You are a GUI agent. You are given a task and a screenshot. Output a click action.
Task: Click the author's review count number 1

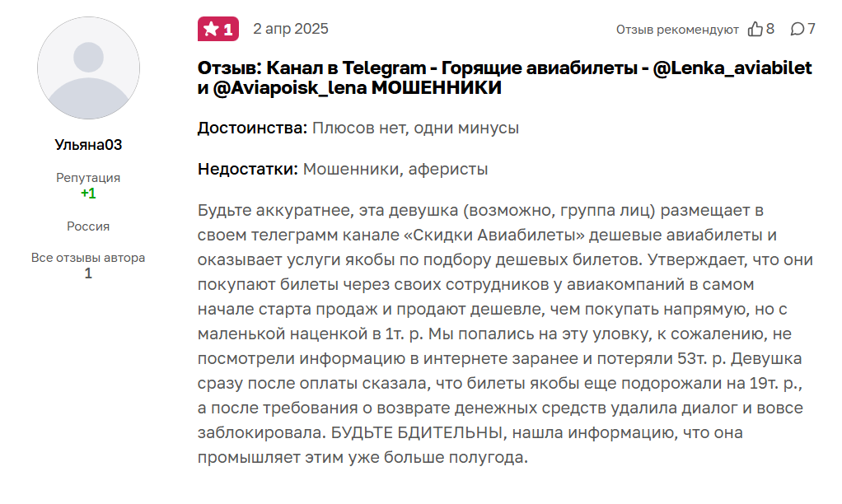(x=88, y=273)
